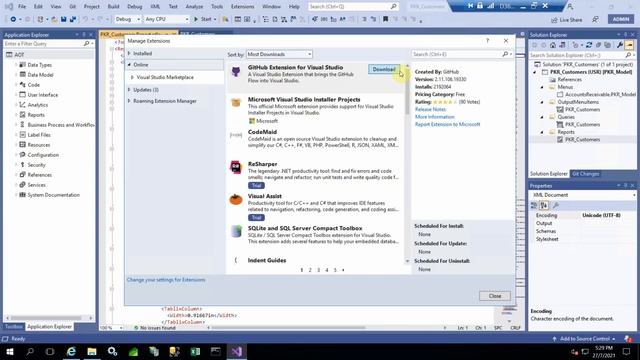Open the Manage Extensions help question mark
This screenshot has width=640, height=360.
487,41
